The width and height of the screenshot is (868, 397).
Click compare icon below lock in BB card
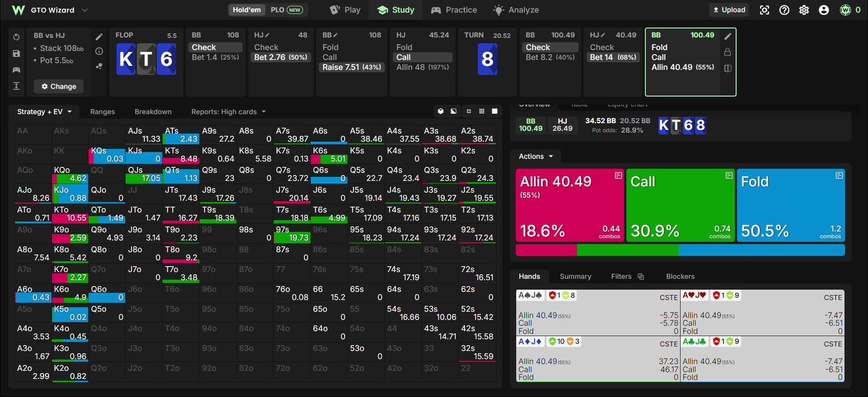728,68
